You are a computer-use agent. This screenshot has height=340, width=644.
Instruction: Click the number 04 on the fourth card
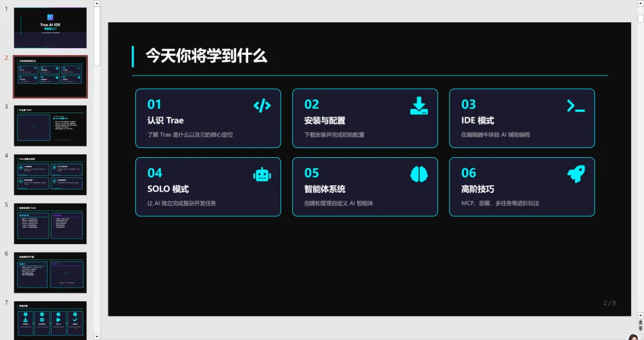pyautogui.click(x=155, y=173)
